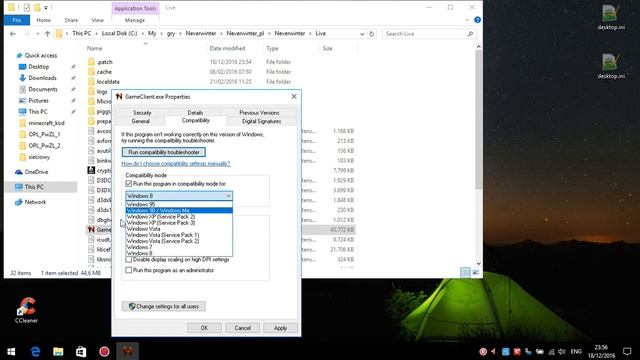Uncheck Run this program in compatibility mode
This screenshot has width=640, height=360.
click(x=129, y=184)
